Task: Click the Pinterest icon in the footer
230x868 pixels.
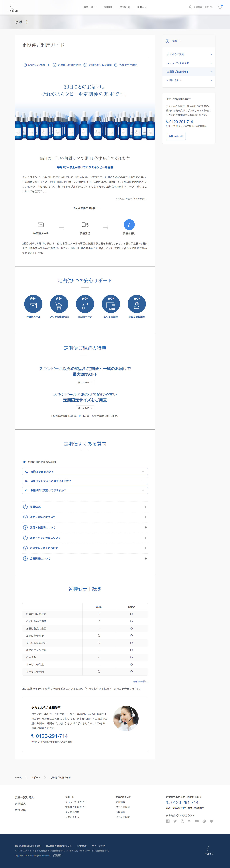Action: point(204,821)
